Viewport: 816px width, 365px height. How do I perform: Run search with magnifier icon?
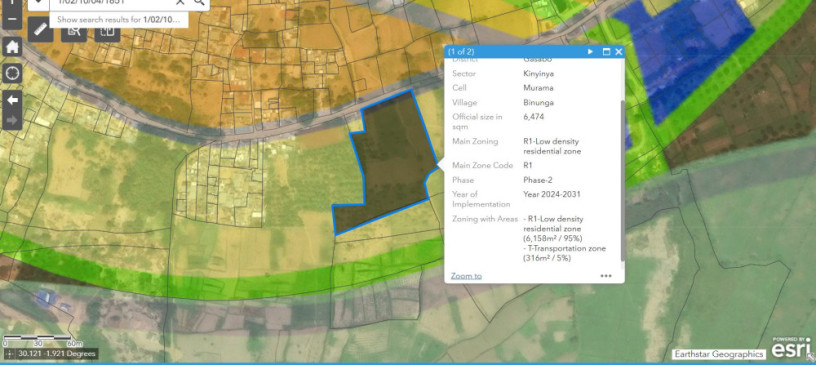(x=199, y=2)
